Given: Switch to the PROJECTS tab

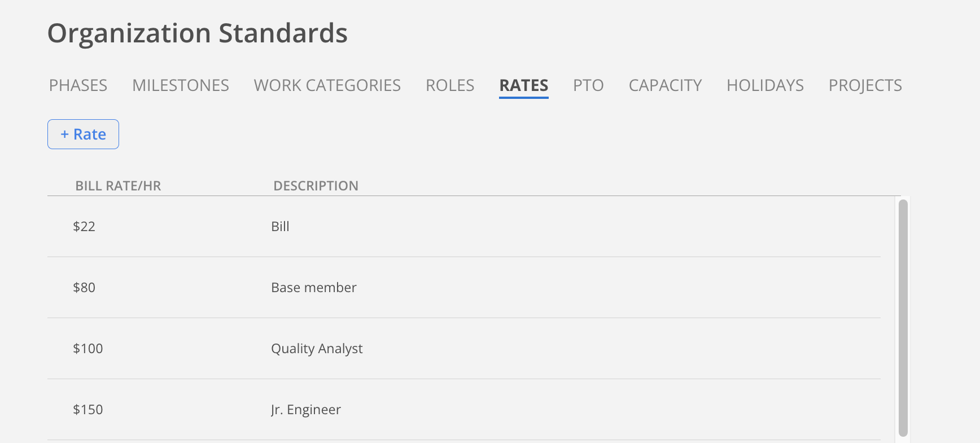Looking at the screenshot, I should click(x=865, y=85).
